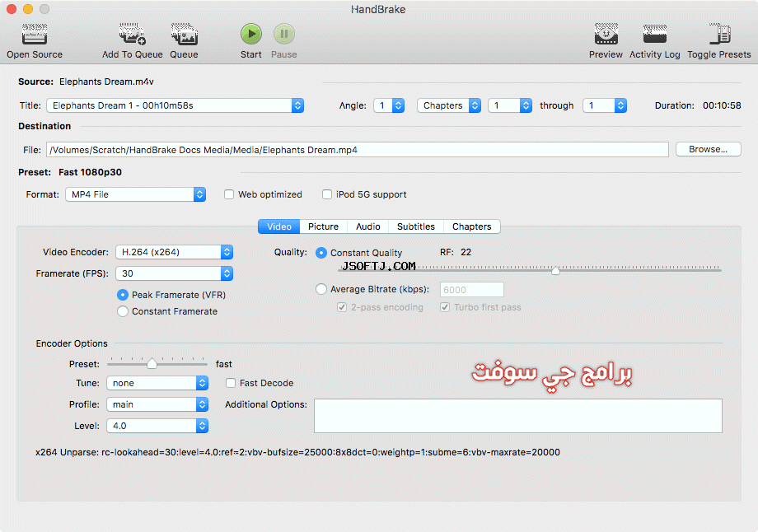Click the encoder Preset speed slider handle
This screenshot has height=532, width=758.
(152, 363)
